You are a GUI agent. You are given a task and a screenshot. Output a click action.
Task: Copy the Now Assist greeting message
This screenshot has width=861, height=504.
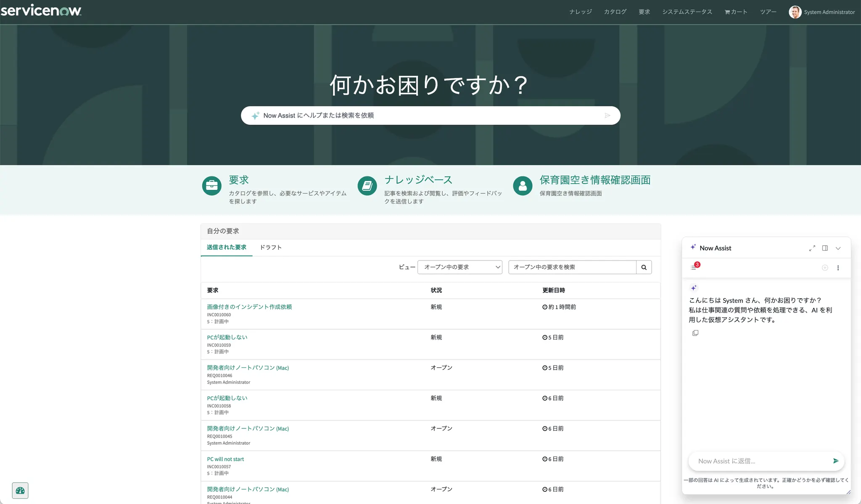pyautogui.click(x=695, y=333)
